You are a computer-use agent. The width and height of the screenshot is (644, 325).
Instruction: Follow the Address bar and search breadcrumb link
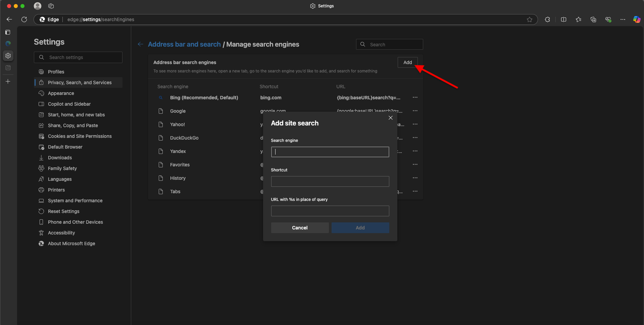click(x=184, y=44)
